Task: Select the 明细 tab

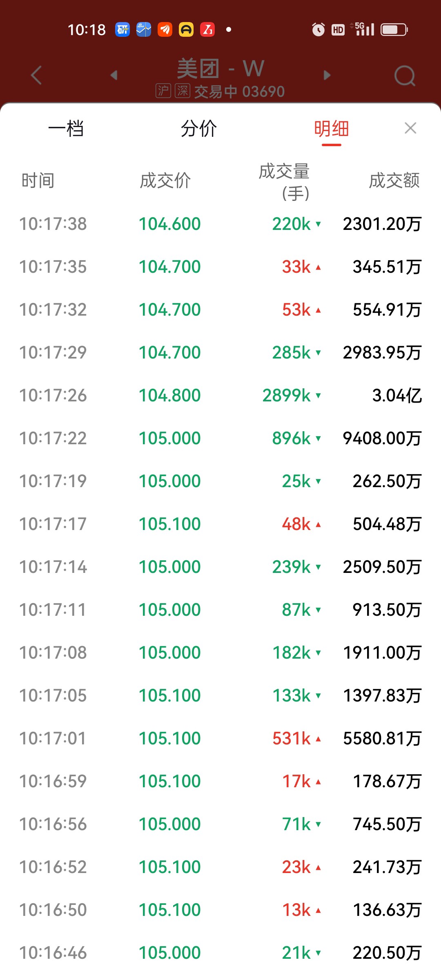Action: click(x=331, y=129)
